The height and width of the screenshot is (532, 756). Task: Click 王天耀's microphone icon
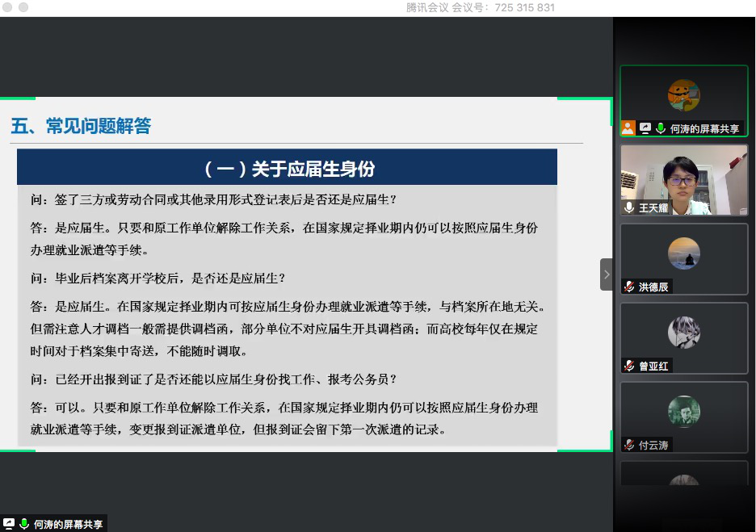click(x=629, y=207)
